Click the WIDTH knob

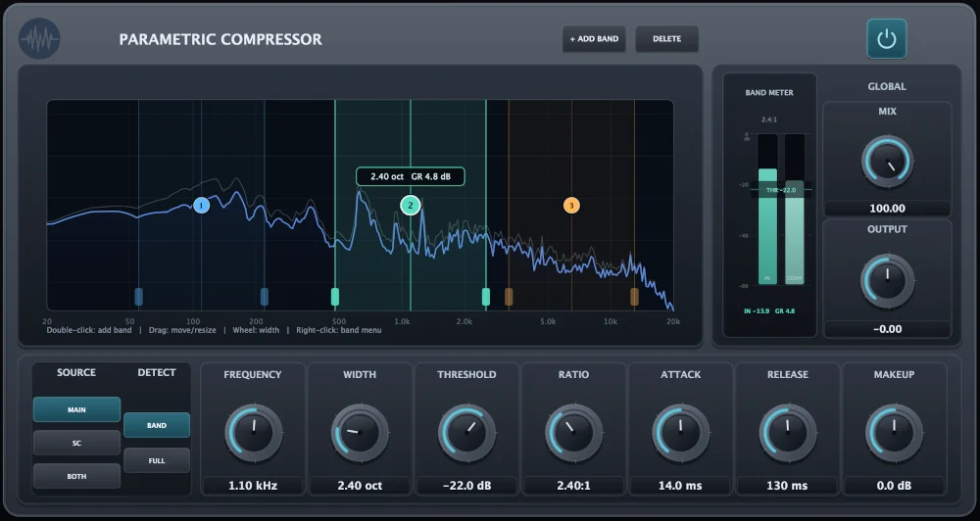click(x=360, y=433)
